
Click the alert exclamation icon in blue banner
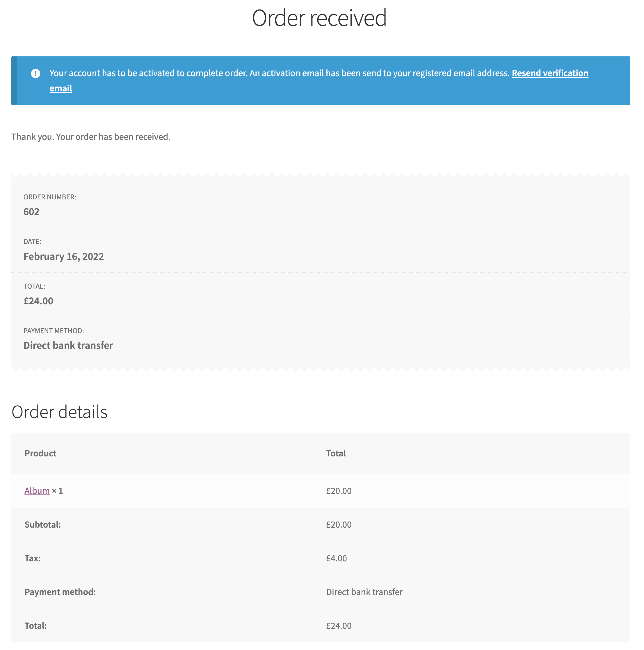click(36, 73)
